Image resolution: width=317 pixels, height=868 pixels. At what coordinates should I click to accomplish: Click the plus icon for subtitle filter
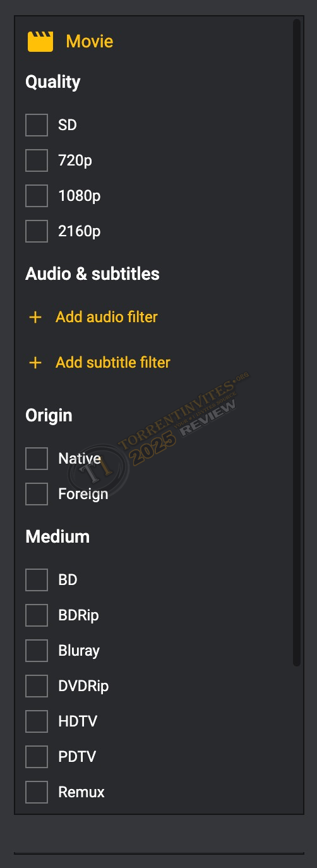(35, 363)
